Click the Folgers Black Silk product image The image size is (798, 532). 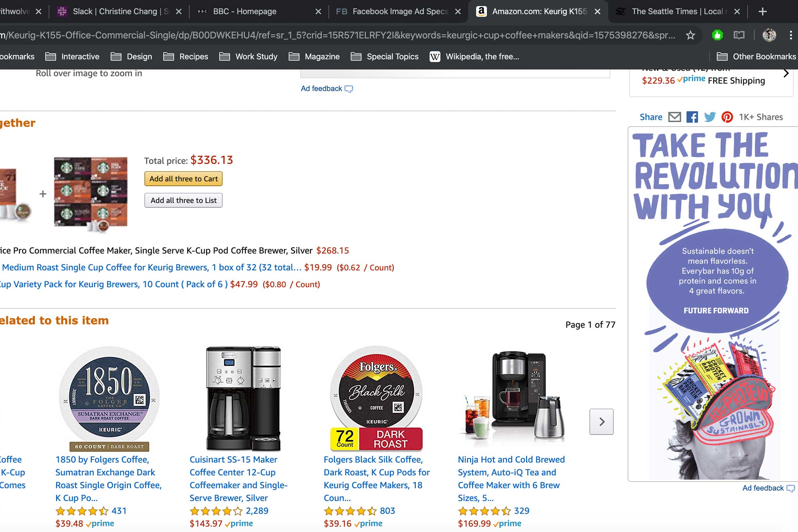point(376,399)
